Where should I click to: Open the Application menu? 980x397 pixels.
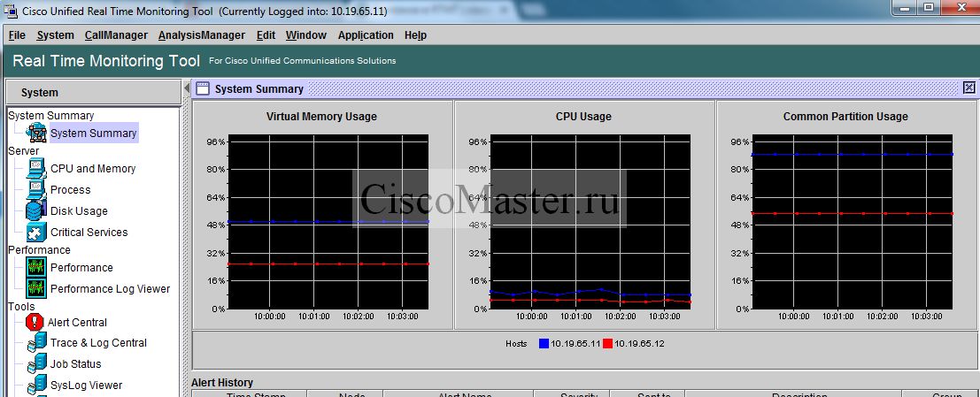coord(366,35)
